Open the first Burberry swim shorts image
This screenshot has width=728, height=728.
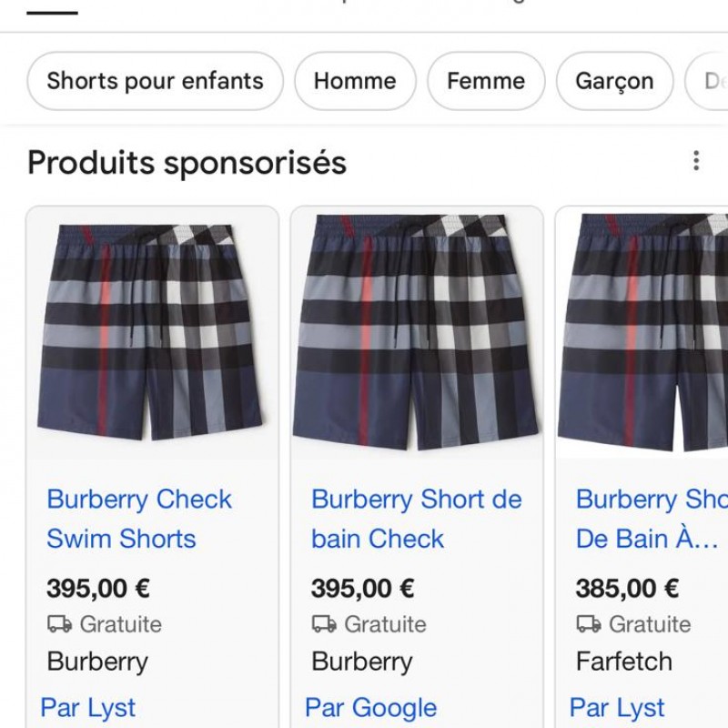coord(150,332)
